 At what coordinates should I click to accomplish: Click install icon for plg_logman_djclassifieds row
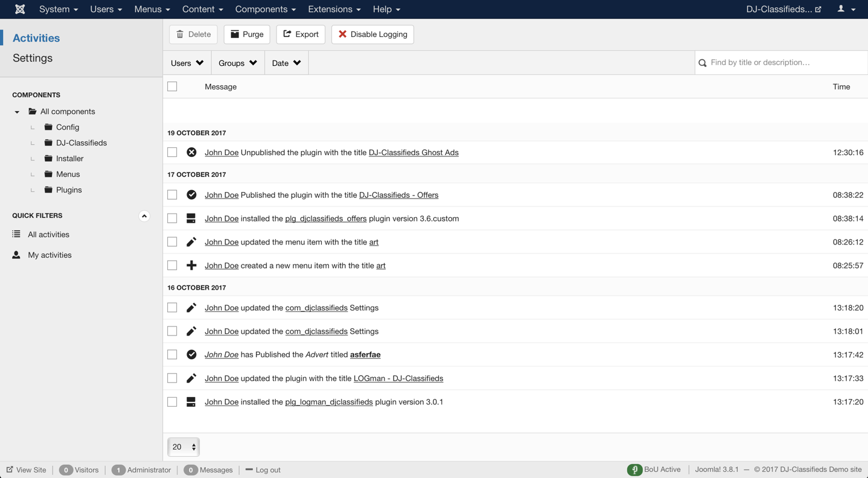(191, 402)
